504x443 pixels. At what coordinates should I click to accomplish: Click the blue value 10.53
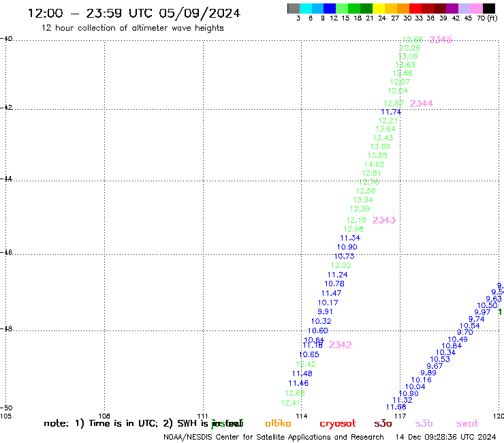(x=440, y=359)
